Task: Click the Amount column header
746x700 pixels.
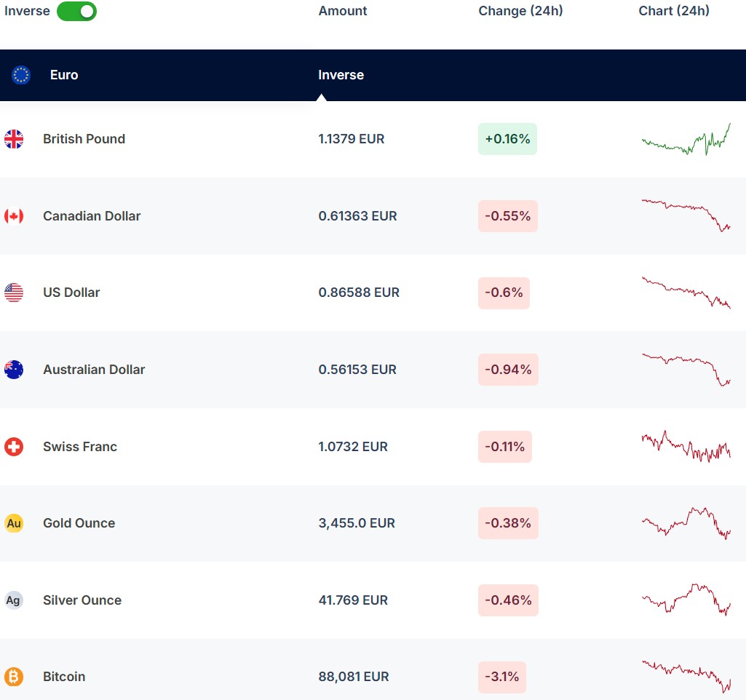Action: click(x=343, y=11)
